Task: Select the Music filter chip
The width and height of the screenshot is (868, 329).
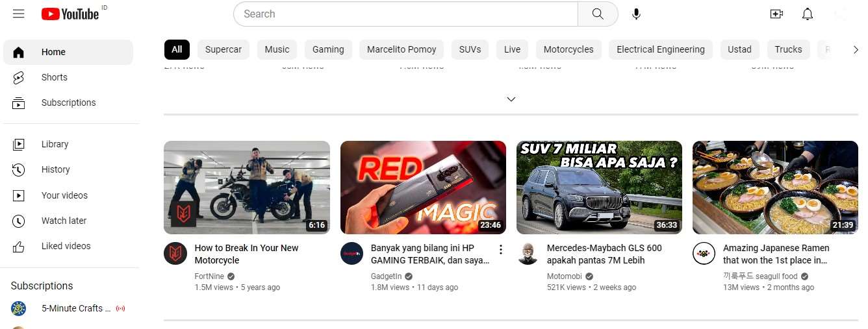Action: (x=277, y=49)
